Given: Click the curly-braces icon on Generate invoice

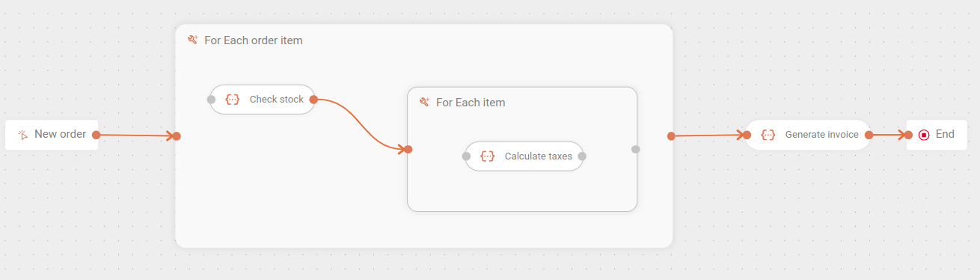Looking at the screenshot, I should click(x=768, y=135).
